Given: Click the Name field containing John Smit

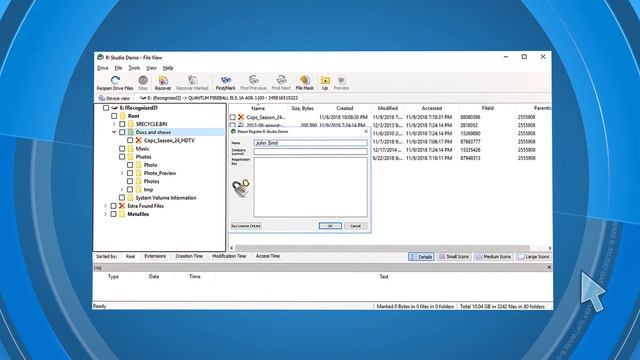Looking at the screenshot, I should pos(310,143).
